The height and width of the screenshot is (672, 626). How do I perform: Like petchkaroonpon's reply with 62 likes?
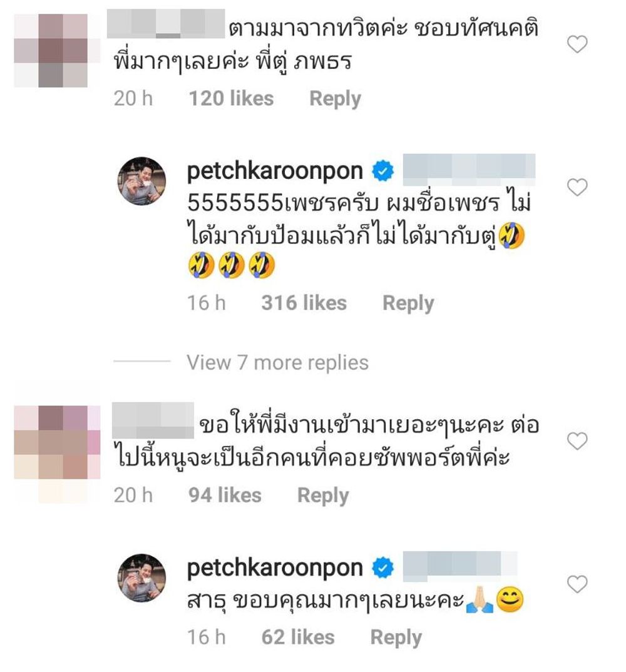(577, 584)
